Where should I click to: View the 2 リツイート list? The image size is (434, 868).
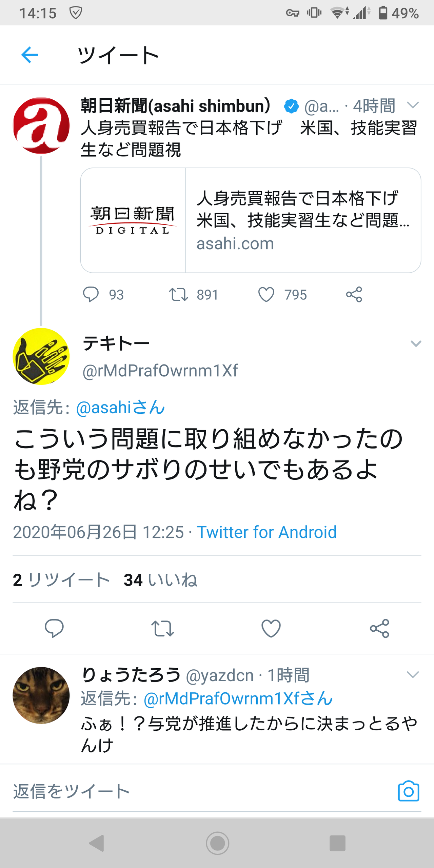pyautogui.click(x=61, y=580)
